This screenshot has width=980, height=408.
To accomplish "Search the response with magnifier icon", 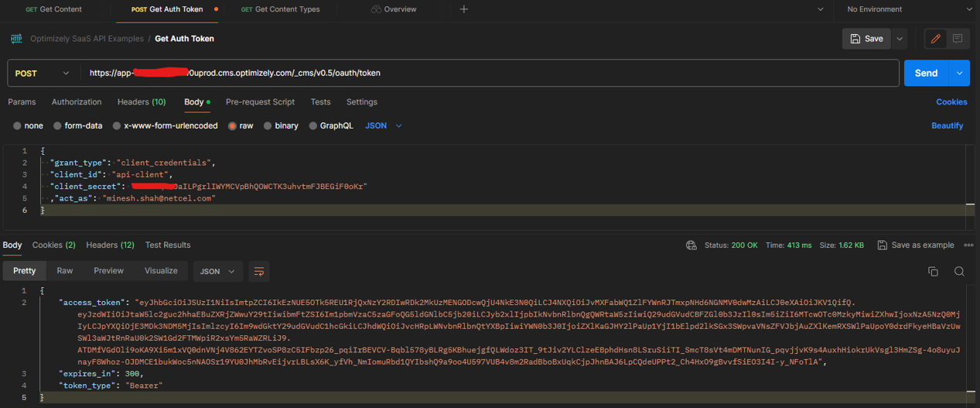I will pyautogui.click(x=959, y=271).
